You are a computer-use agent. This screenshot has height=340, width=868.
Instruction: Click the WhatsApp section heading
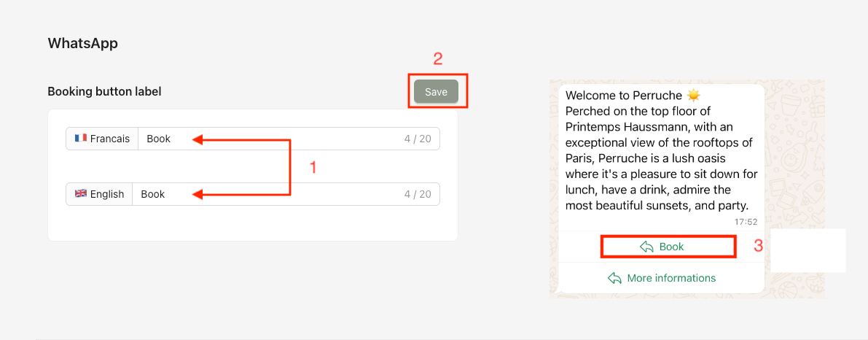click(82, 43)
